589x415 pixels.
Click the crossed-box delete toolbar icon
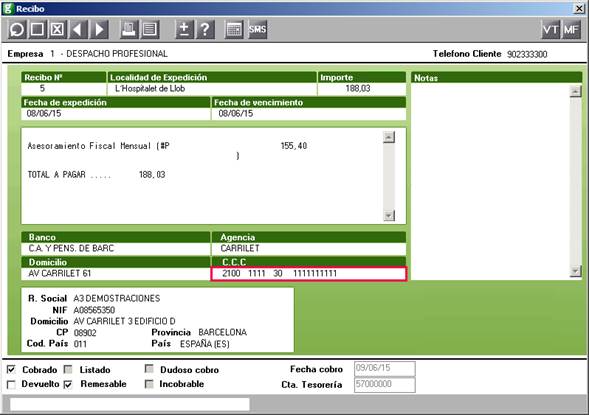point(57,29)
